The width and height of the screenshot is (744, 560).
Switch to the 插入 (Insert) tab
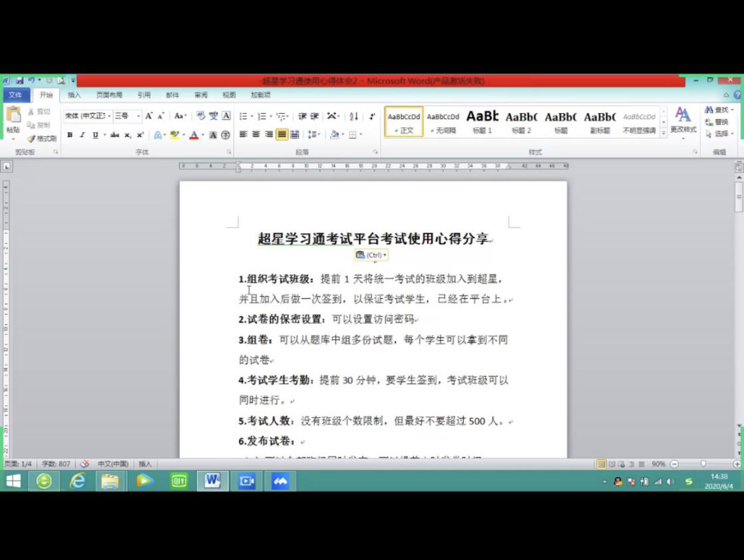[74, 95]
